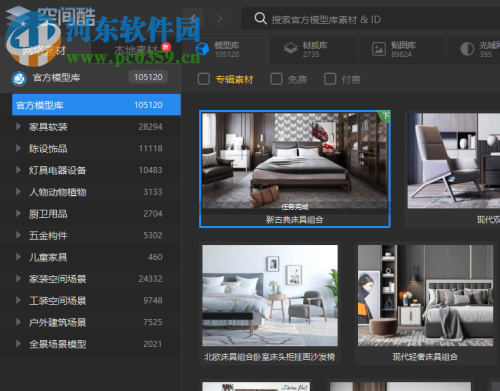Click the 北欧床具组合卧室床头柜挂画沙发椅 caption
Screen dimensions: 500x391
(269, 357)
